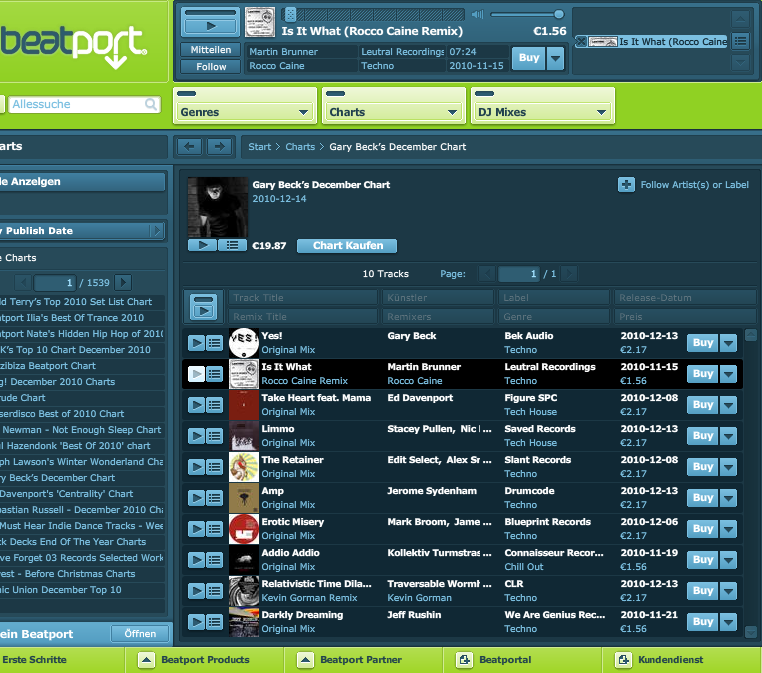Remove 'Is It What' from the player queue
Image resolution: width=762 pixels, height=673 pixels.
579,42
